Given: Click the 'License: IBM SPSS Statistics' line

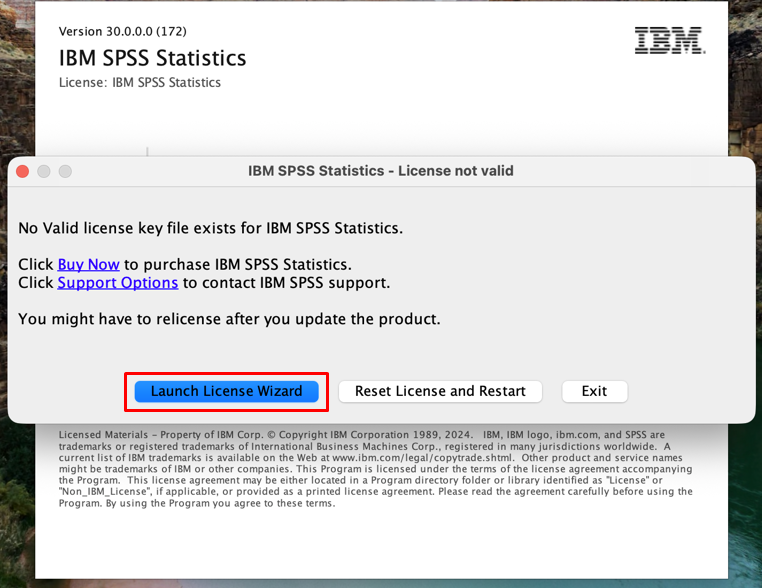Looking at the screenshot, I should click(140, 83).
